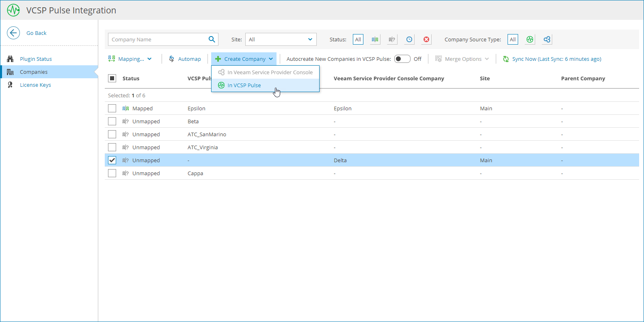Check the Cappa company row checkbox

(x=112, y=173)
